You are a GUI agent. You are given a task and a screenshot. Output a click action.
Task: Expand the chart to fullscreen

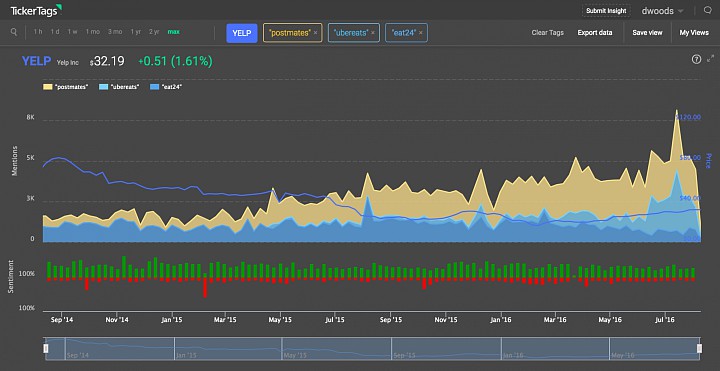click(711, 58)
